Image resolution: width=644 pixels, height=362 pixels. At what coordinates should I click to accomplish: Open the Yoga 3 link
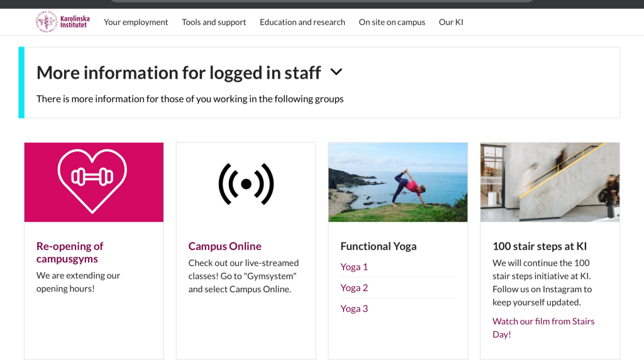(354, 309)
